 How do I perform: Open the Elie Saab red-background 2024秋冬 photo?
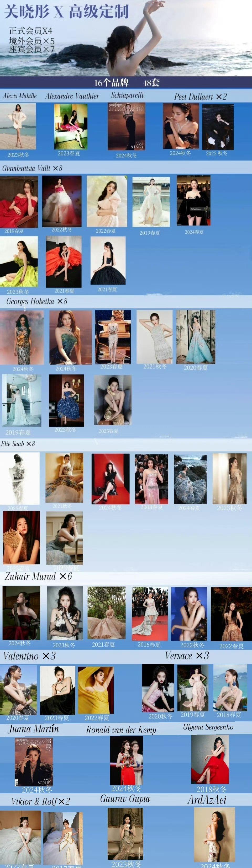click(110, 479)
